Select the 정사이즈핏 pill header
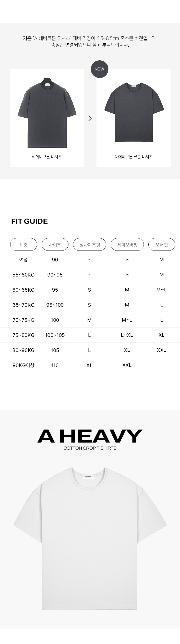The image size is (180, 644). click(90, 244)
